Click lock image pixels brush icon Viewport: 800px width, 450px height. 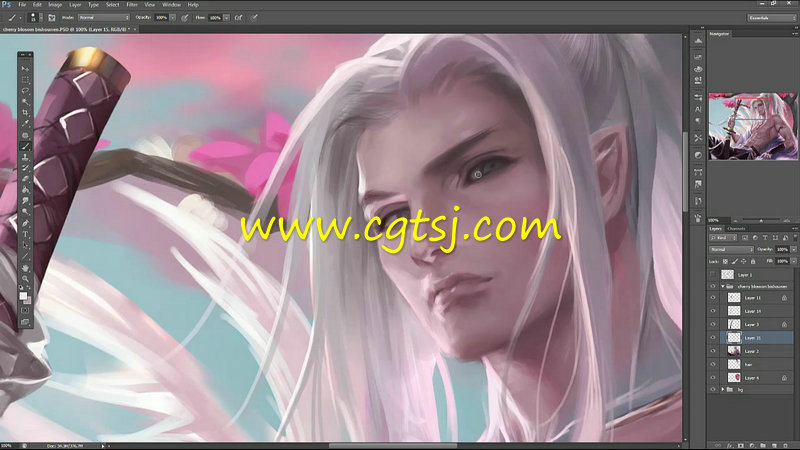(x=735, y=261)
